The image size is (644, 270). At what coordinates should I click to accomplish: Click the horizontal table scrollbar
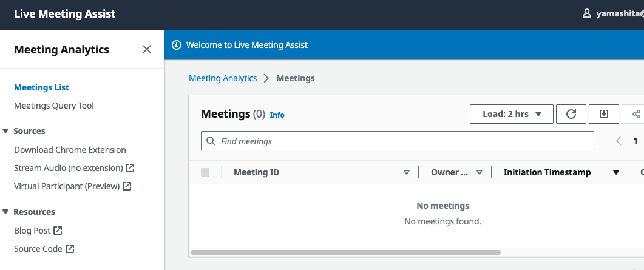[345, 252]
